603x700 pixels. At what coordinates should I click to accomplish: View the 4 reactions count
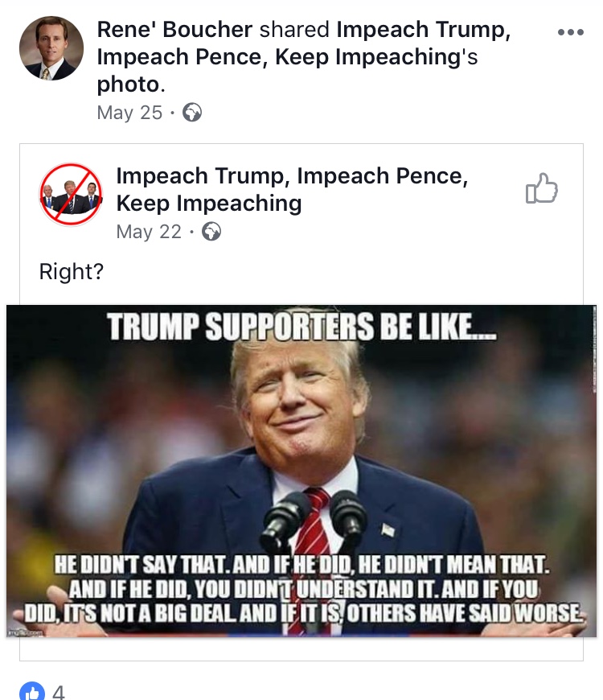pyautogui.click(x=58, y=692)
